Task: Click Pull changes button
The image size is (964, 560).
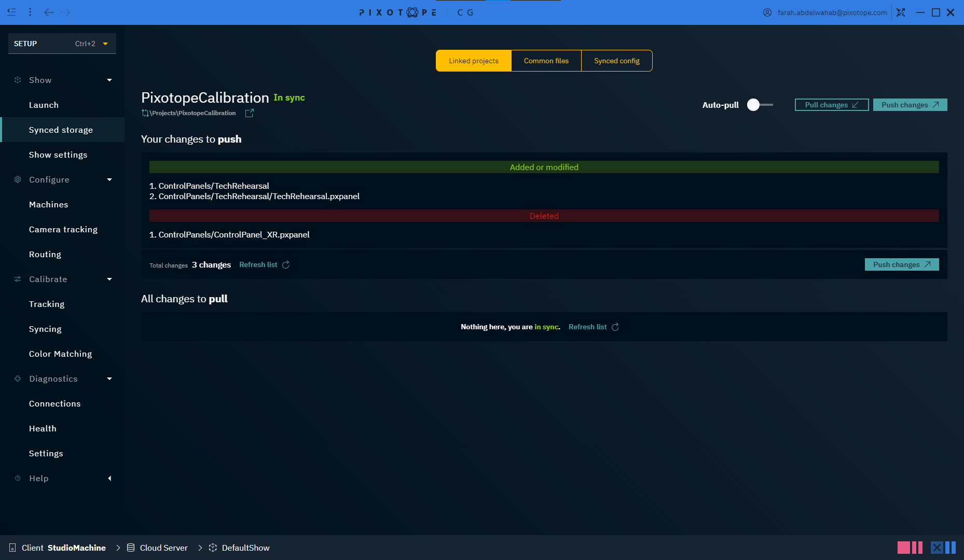Action: pyautogui.click(x=832, y=105)
